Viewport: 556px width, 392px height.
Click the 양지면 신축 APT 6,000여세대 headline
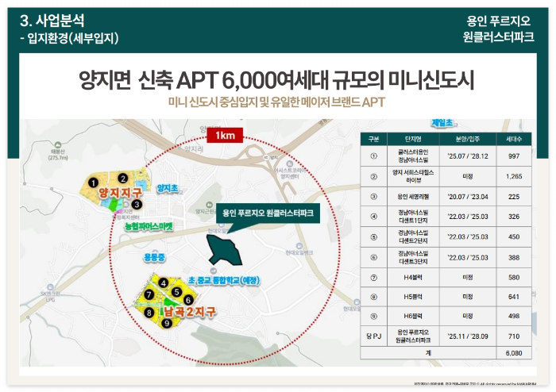276,80
